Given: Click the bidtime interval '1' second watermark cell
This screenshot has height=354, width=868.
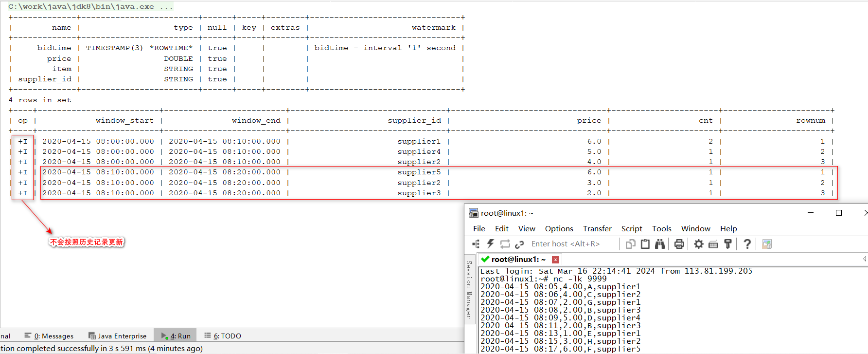Looking at the screenshot, I should point(385,48).
